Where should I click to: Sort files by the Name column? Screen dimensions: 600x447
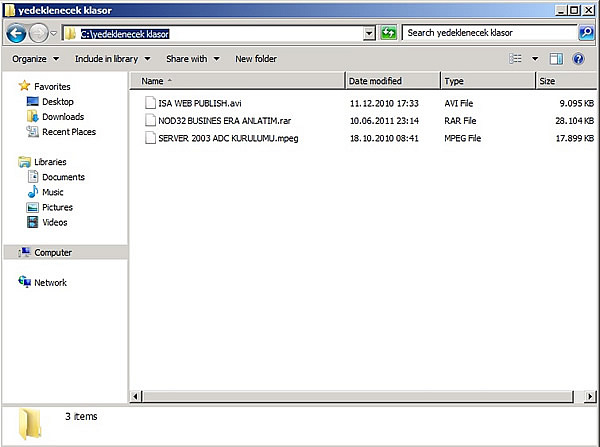[x=238, y=81]
